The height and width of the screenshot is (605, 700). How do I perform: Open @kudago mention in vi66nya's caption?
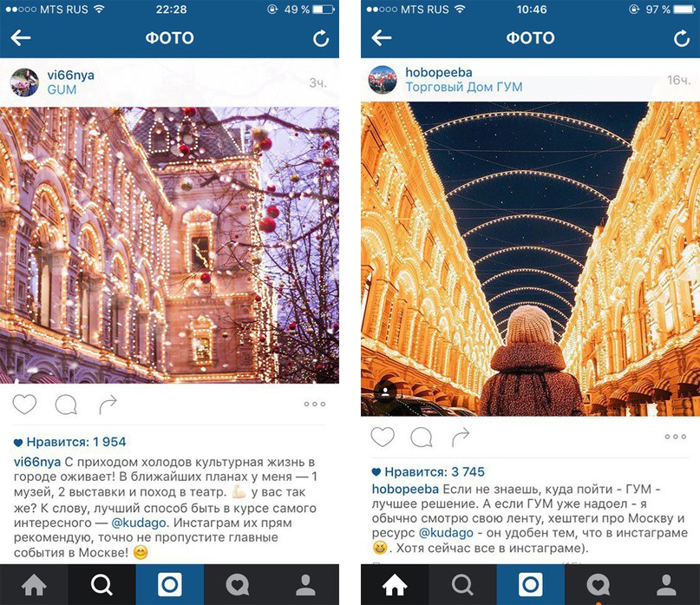coord(139,523)
